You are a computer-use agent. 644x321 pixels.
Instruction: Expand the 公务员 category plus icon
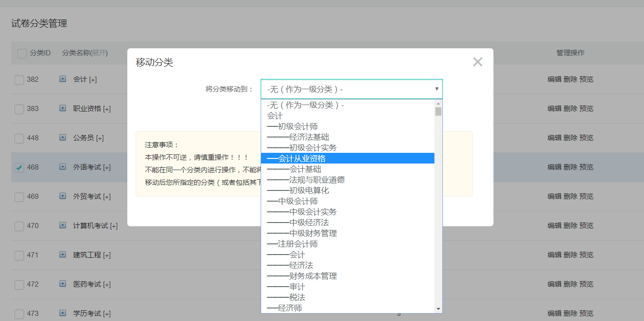pos(62,138)
